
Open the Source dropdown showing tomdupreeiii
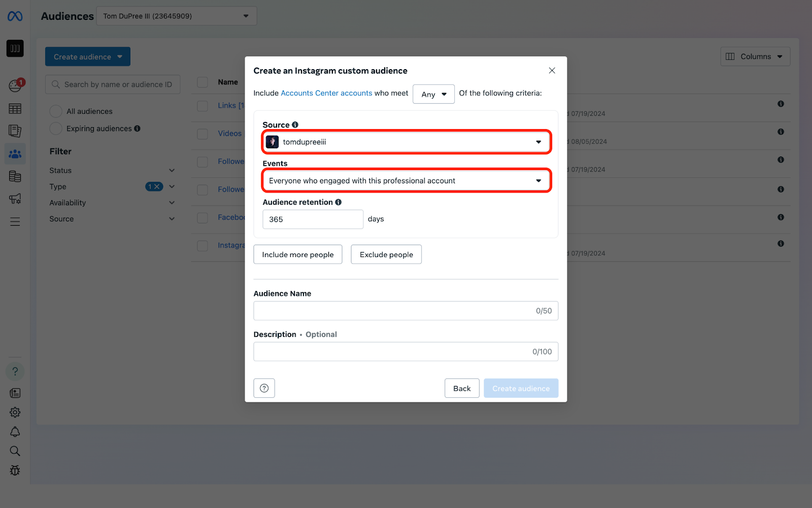(406, 142)
